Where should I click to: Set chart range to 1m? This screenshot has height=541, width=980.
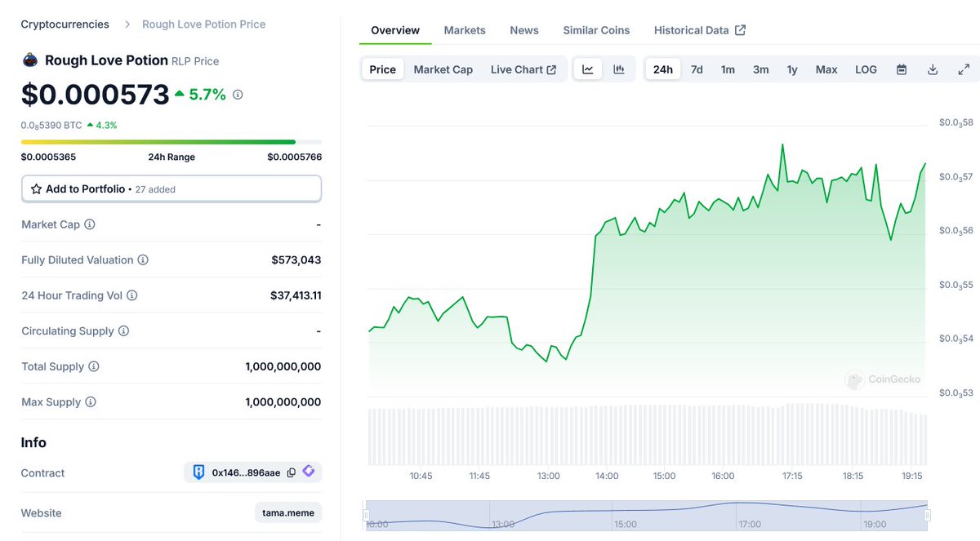pyautogui.click(x=728, y=69)
